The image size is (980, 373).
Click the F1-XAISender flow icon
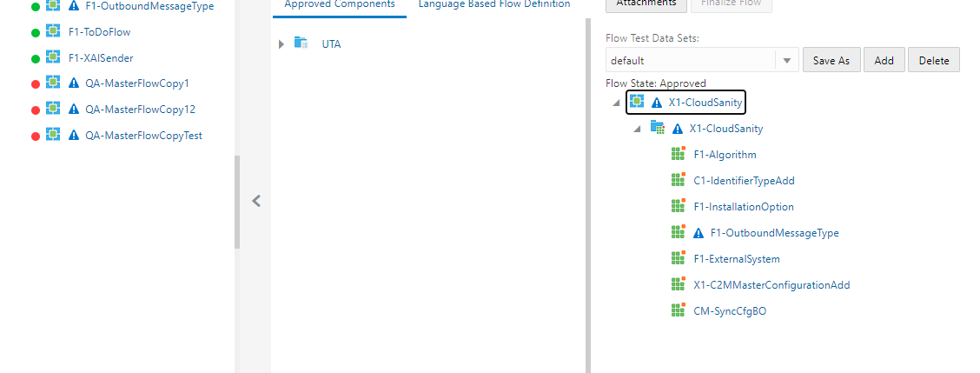pyautogui.click(x=53, y=57)
